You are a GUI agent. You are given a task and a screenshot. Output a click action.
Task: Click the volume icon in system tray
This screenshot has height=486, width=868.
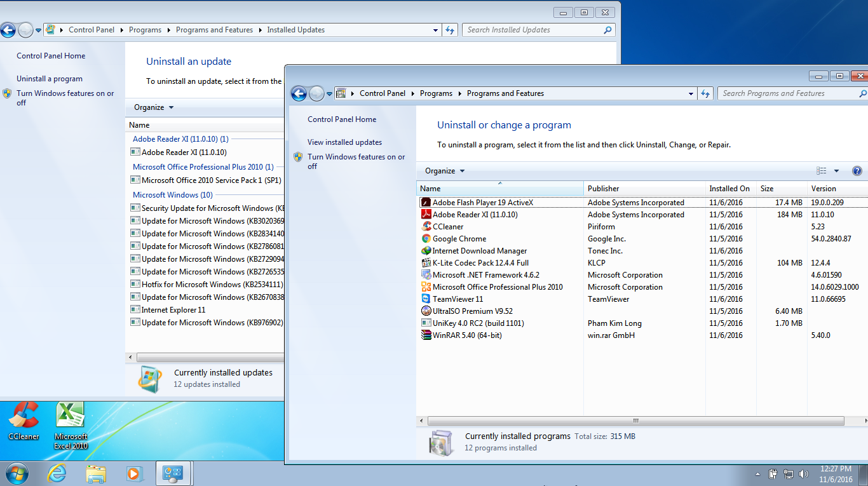(803, 474)
